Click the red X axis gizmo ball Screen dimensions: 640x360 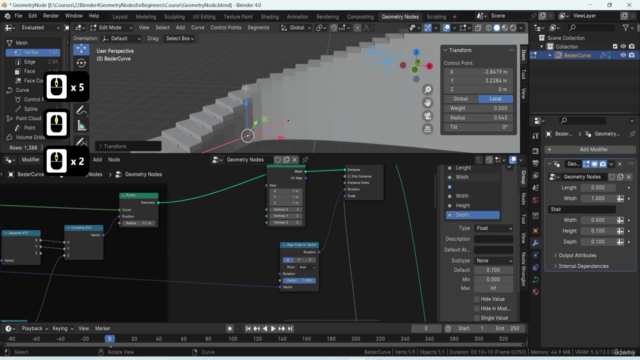click(x=429, y=66)
